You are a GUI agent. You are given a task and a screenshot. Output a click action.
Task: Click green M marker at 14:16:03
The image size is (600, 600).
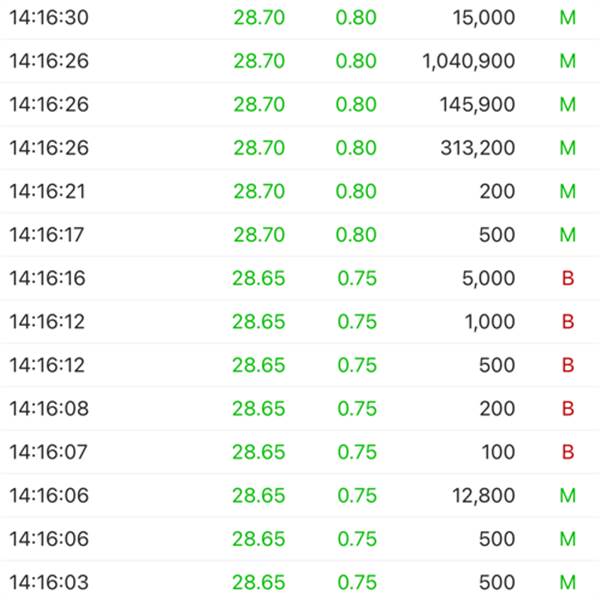pos(568,582)
